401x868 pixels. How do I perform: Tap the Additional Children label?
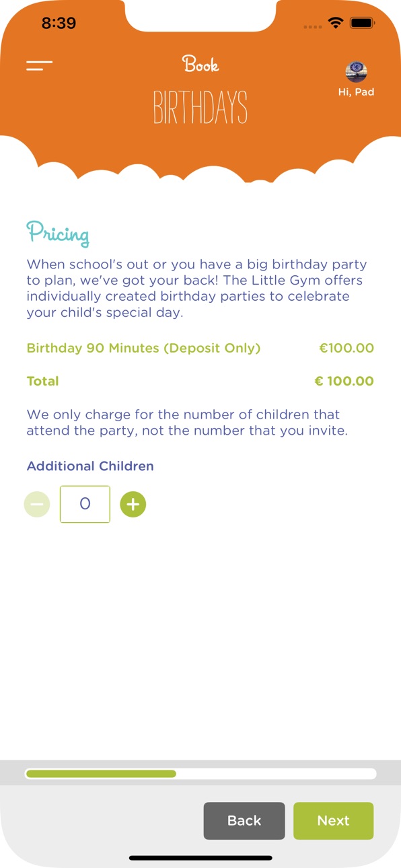tap(90, 466)
